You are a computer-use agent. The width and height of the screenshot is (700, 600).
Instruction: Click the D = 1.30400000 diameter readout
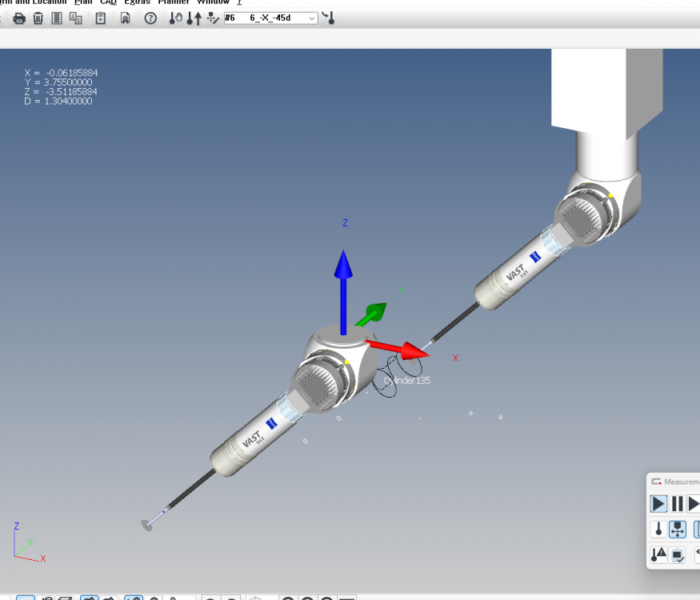58,101
